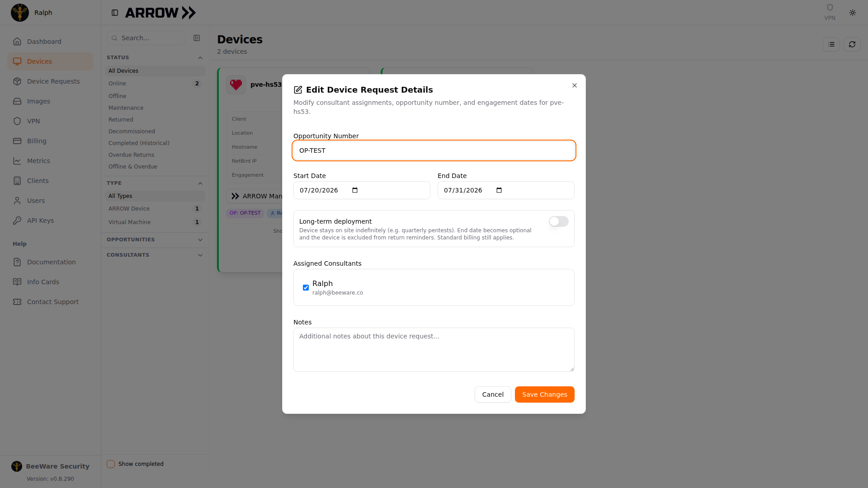Filter by Virtual Machine type
The width and height of the screenshot is (868, 488).
point(155,222)
